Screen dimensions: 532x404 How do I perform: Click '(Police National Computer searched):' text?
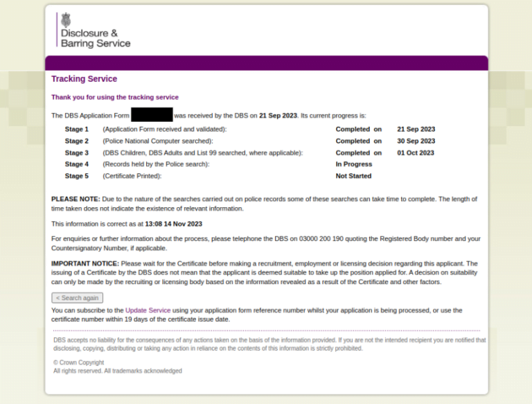coord(158,141)
